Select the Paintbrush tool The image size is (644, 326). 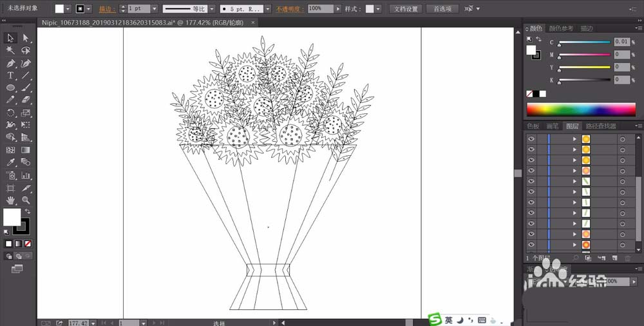pyautogui.click(x=26, y=88)
